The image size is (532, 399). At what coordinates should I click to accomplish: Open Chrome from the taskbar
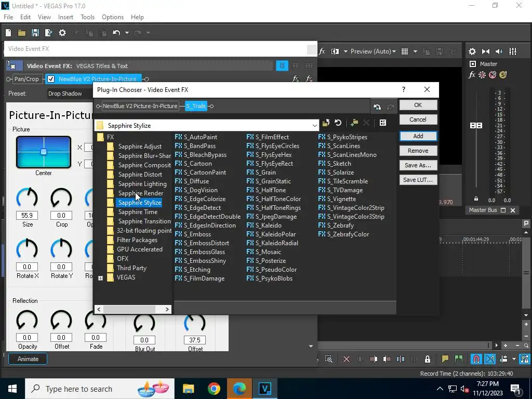[x=214, y=389]
